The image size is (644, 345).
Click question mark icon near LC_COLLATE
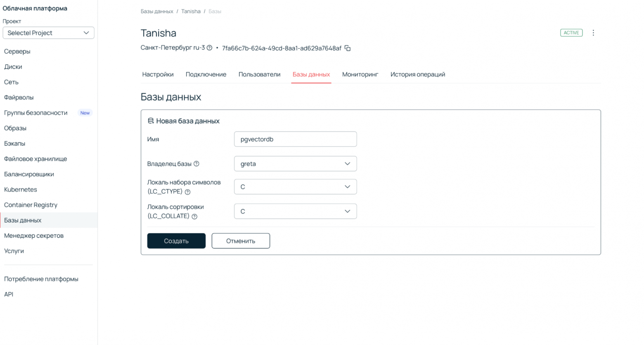tap(195, 216)
